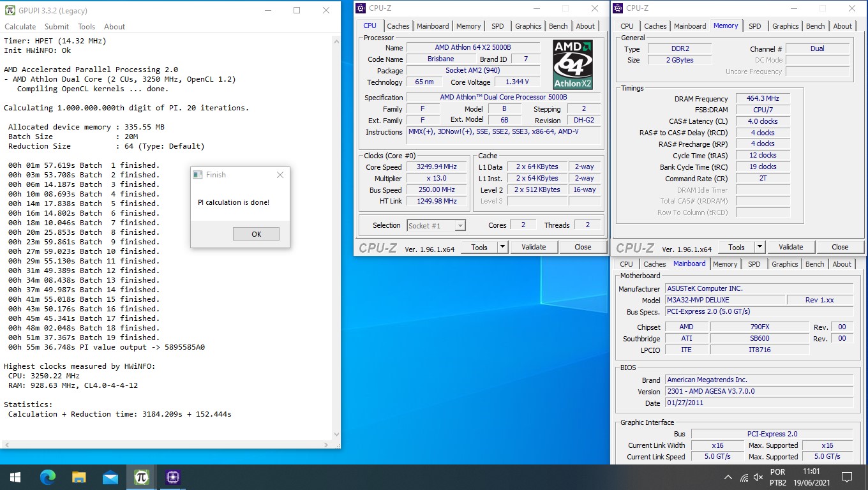Click muted volume tray icon

[x=759, y=477]
